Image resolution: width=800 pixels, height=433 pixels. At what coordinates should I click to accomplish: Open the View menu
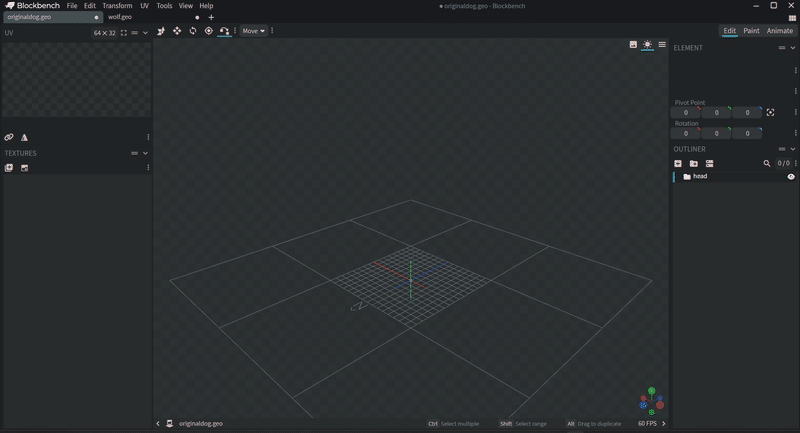(186, 6)
